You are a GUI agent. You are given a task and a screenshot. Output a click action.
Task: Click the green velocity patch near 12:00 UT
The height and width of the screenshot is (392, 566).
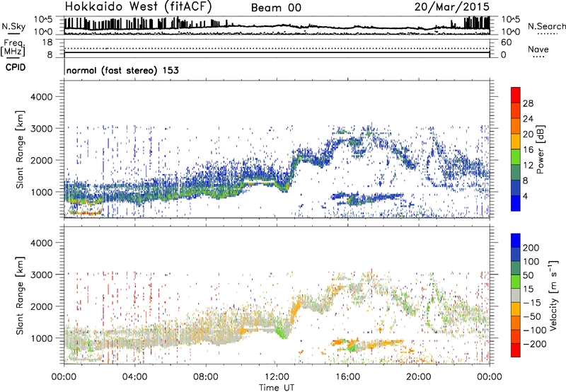click(x=281, y=332)
